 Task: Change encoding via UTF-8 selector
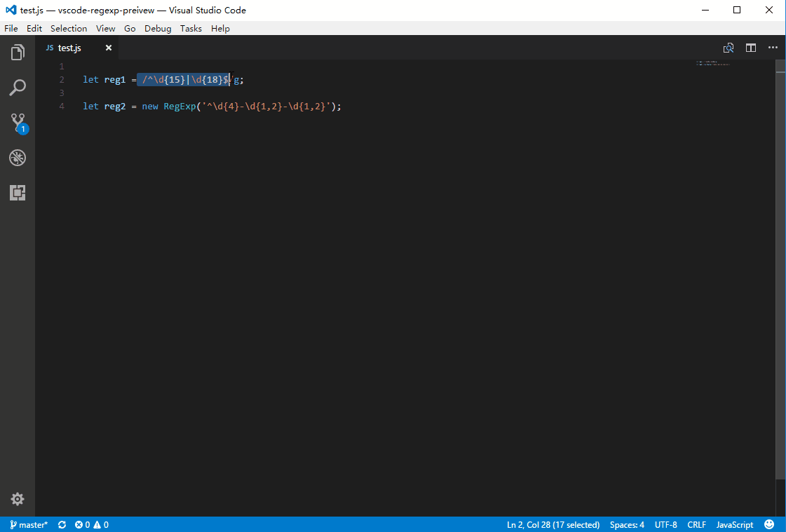click(665, 524)
